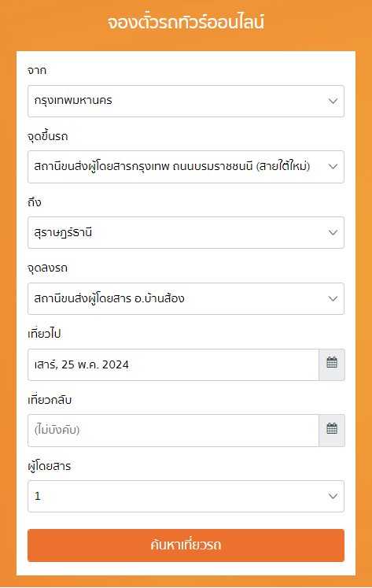Click the ค้นหาเที่ยวรถ search button

click(186, 545)
